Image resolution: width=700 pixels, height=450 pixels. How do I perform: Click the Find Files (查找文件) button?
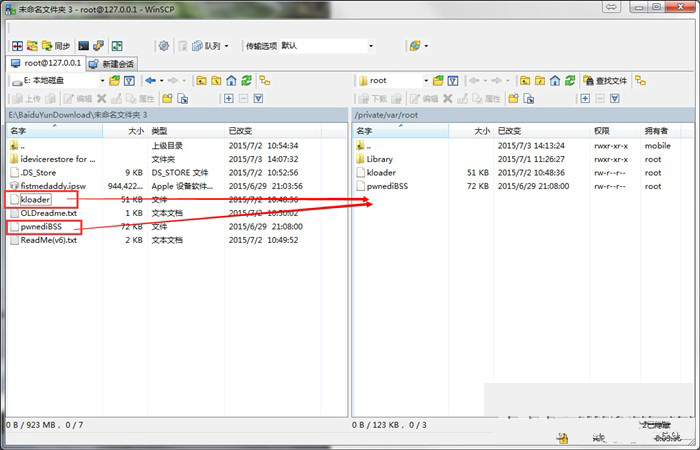605,81
